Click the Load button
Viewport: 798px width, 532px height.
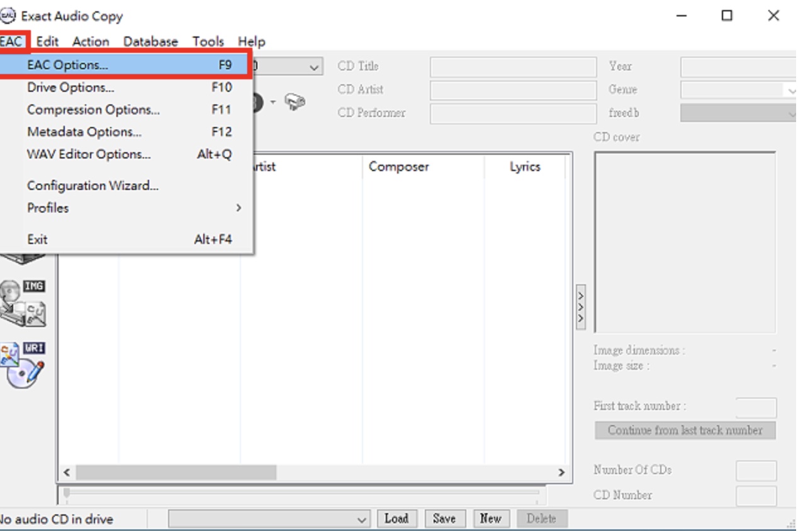point(396,519)
